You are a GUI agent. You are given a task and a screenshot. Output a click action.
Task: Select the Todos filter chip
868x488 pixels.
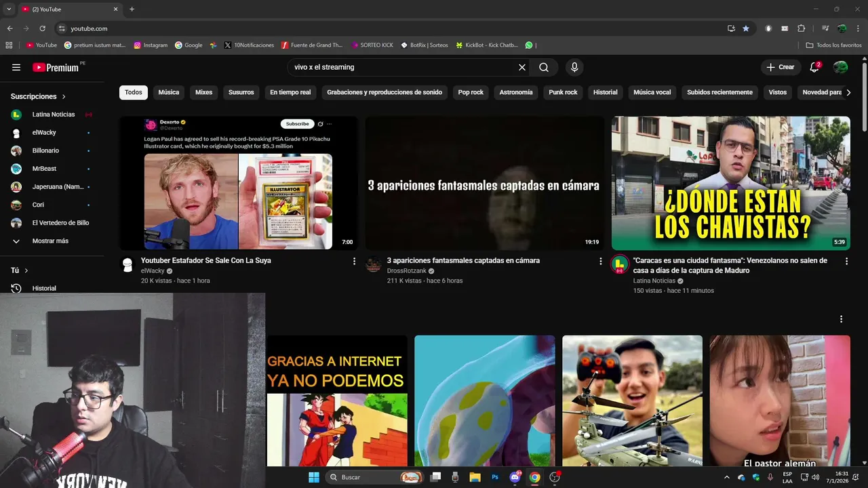coord(134,92)
